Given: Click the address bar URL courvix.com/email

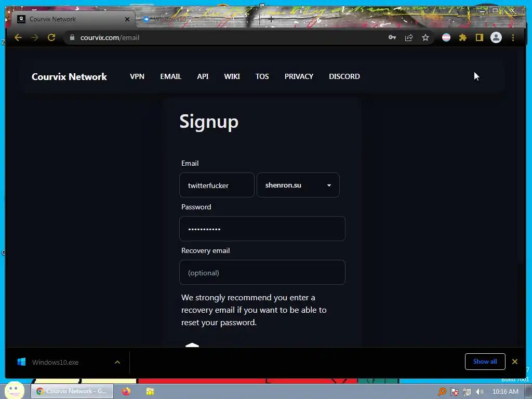Looking at the screenshot, I should click(x=110, y=37).
